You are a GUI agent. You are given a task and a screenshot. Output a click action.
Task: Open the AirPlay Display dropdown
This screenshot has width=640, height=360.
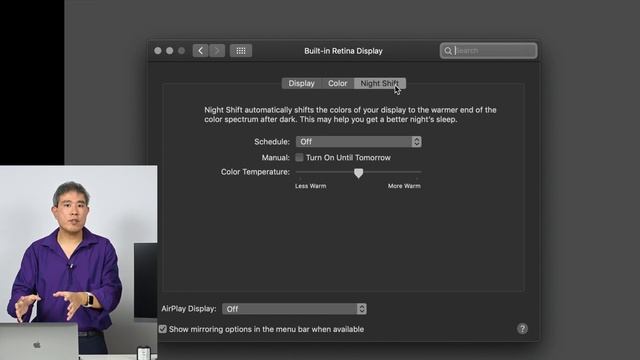[294, 309]
